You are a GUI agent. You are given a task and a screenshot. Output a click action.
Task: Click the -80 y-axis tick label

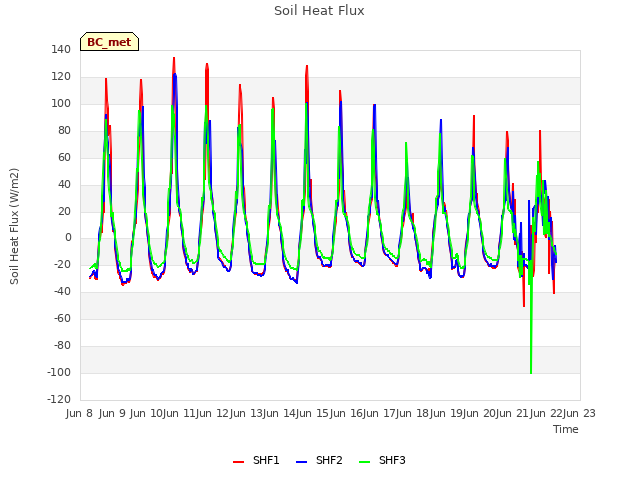pos(62,346)
